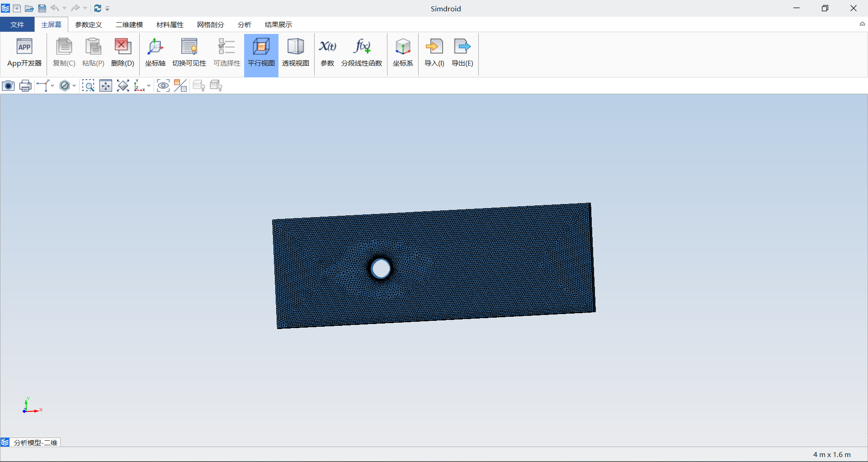This screenshot has height=462, width=868.
Task: Click the 删除(D) delete icon
Action: tap(123, 53)
